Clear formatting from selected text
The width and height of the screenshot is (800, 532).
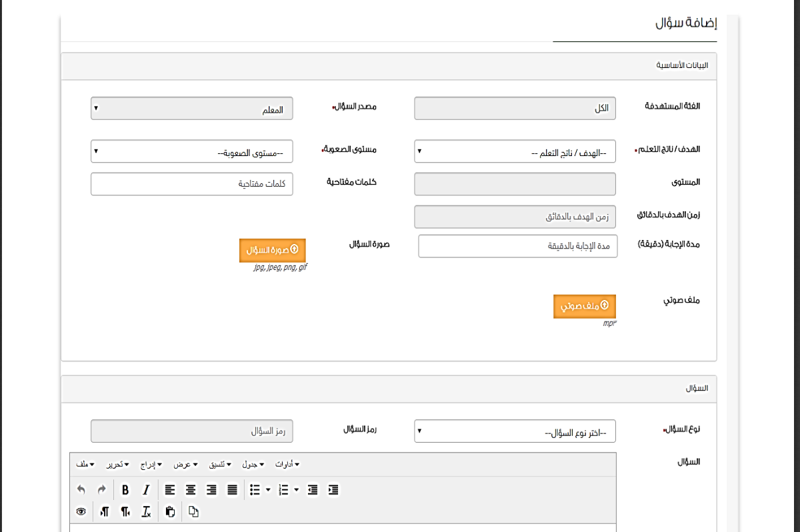tap(146, 512)
